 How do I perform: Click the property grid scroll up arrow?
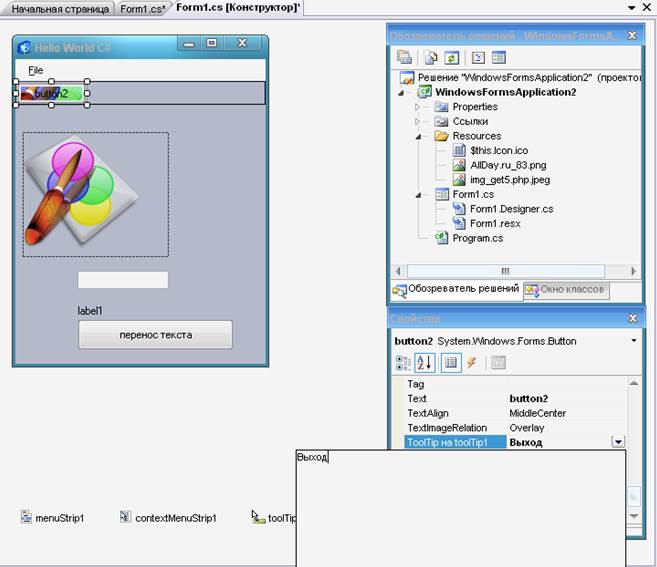click(x=634, y=382)
